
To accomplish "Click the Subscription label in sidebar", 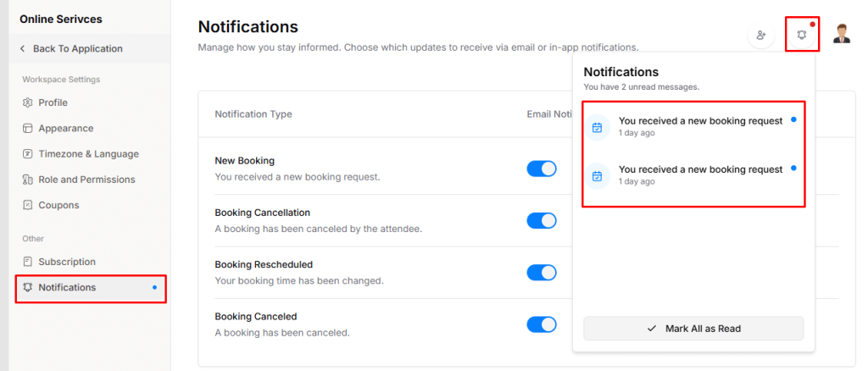I will (67, 262).
